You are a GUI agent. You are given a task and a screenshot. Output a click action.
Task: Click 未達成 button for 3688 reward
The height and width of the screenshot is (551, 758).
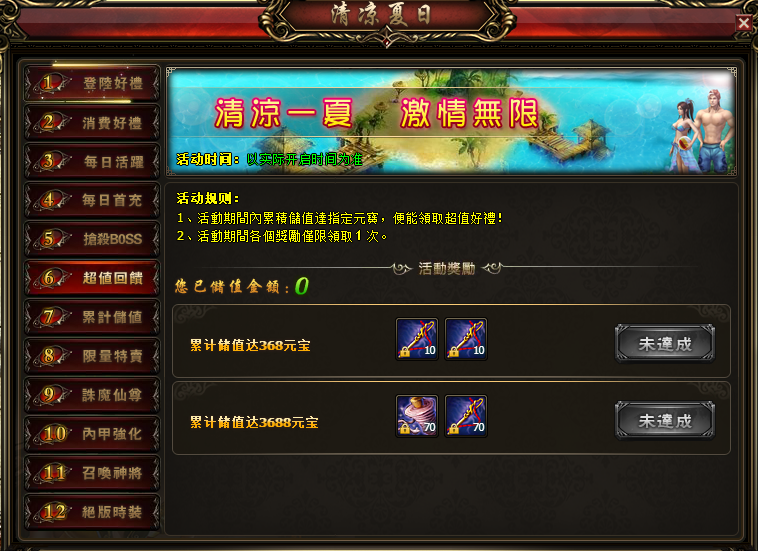(665, 420)
